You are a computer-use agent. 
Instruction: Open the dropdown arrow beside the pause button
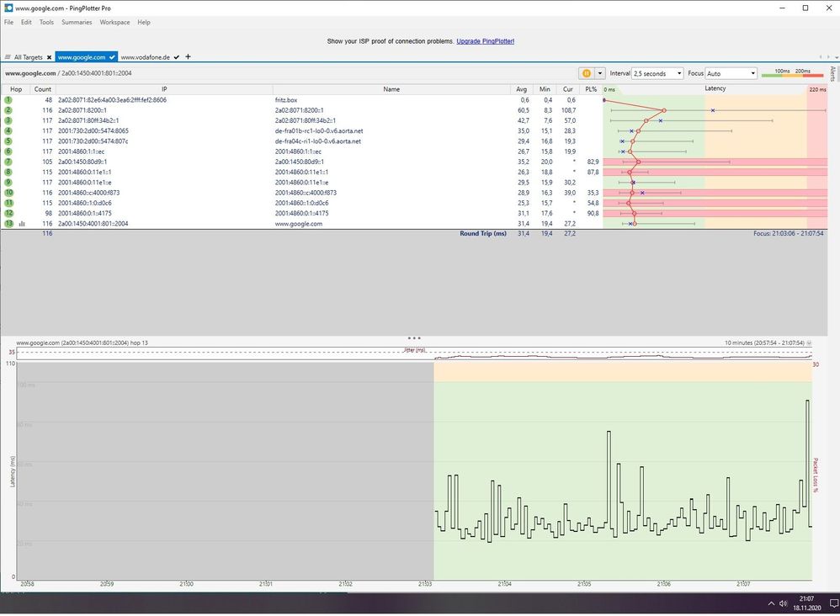click(x=600, y=73)
